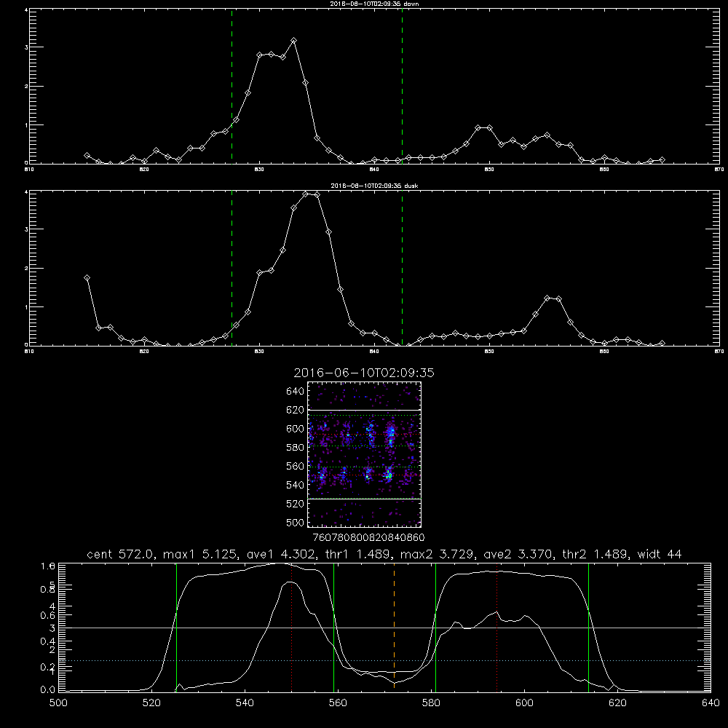Click the green vertical line near 559 in bottom plot
Screen dimensions: 728x728
(x=334, y=627)
